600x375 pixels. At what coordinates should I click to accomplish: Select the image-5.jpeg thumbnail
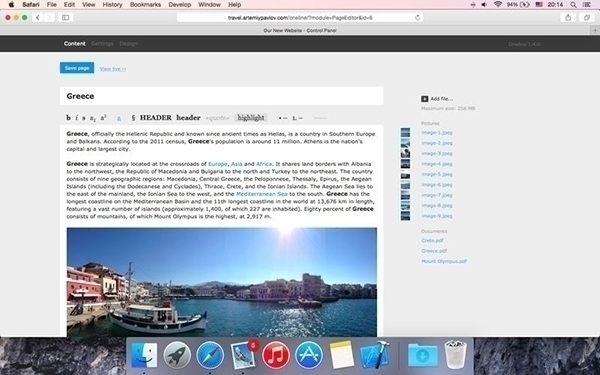405,174
